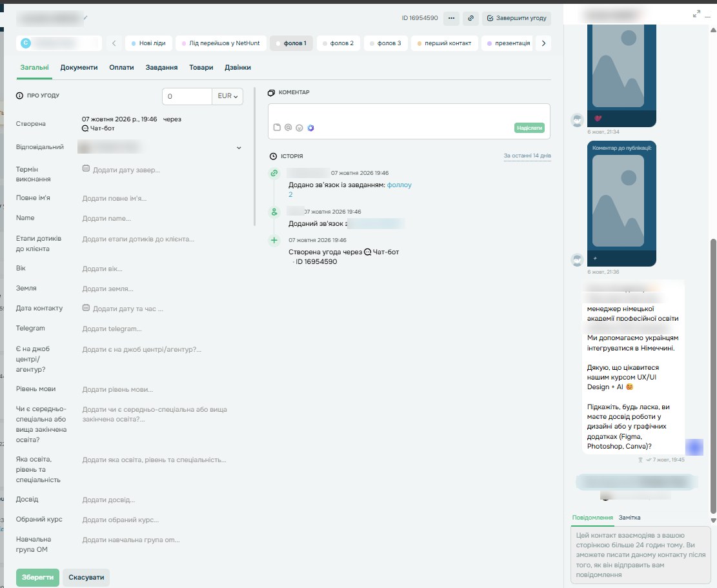Click the @ mention icon in comment box
717x588 pixels.
288,128
